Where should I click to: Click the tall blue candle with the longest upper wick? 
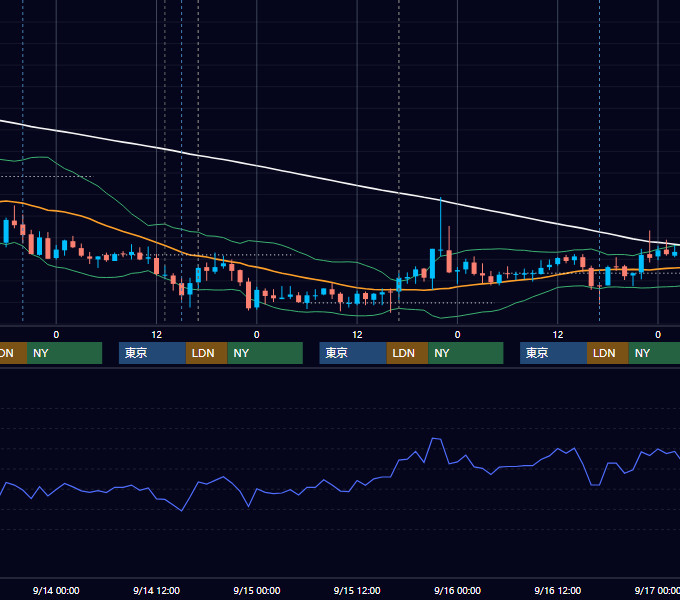tap(441, 225)
